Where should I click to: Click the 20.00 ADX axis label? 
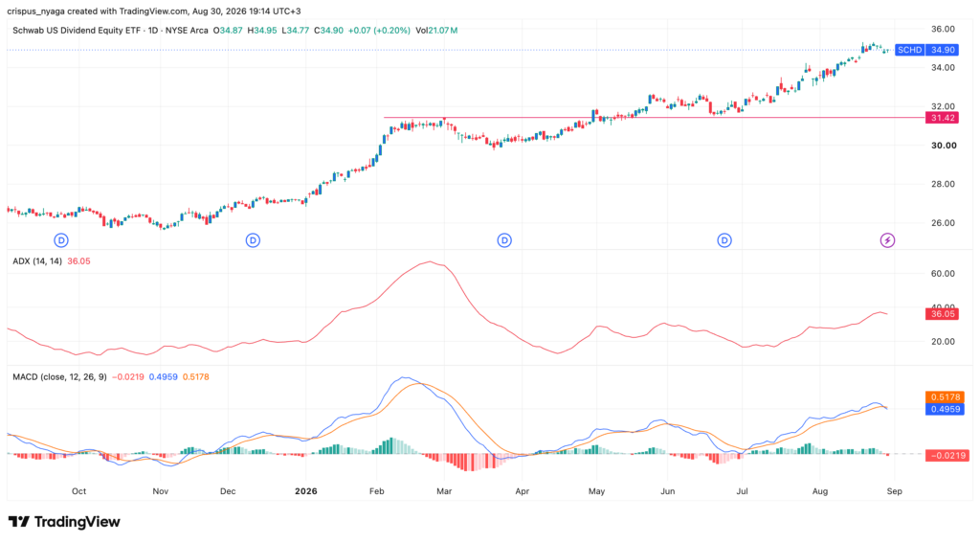tap(943, 342)
